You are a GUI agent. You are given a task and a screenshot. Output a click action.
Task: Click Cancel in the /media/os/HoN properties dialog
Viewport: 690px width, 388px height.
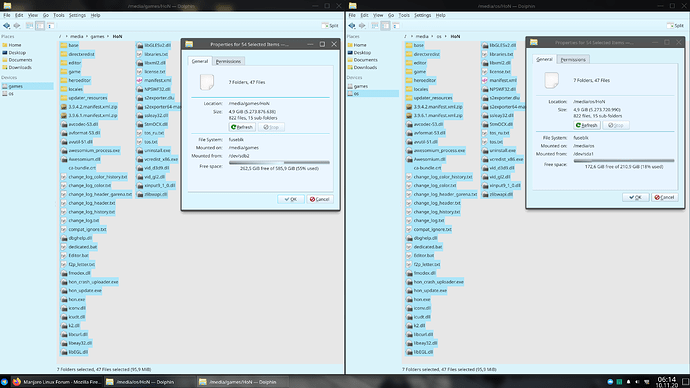click(664, 198)
